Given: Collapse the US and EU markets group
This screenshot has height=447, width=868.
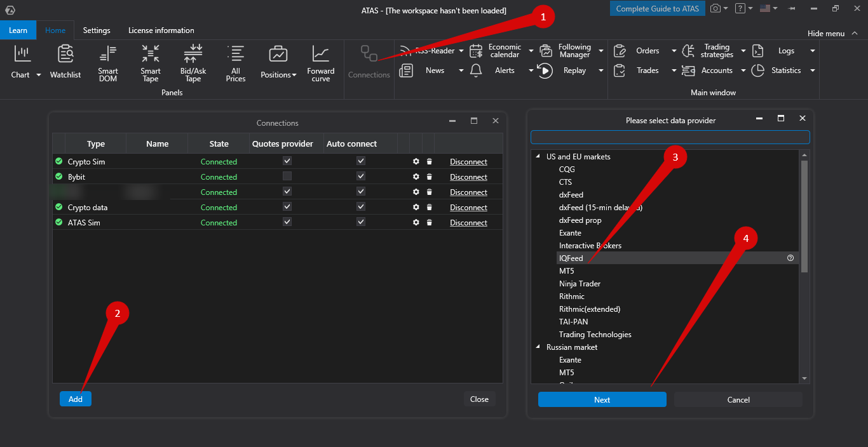Looking at the screenshot, I should (x=538, y=157).
